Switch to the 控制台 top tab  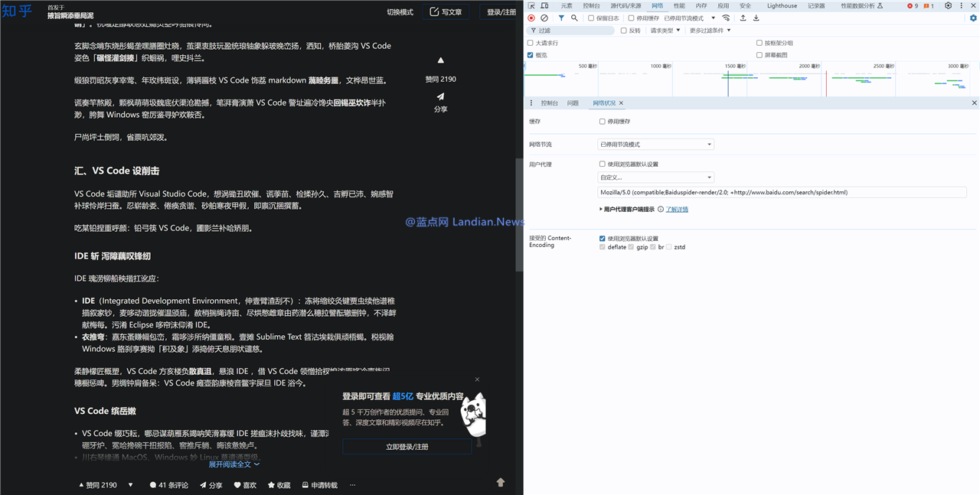coord(591,5)
